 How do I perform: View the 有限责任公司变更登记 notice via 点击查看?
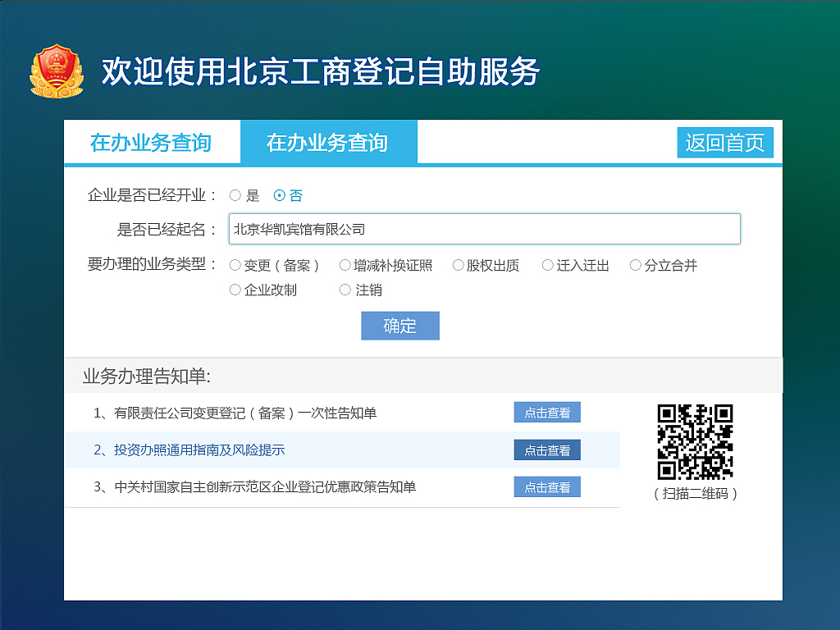(x=546, y=413)
